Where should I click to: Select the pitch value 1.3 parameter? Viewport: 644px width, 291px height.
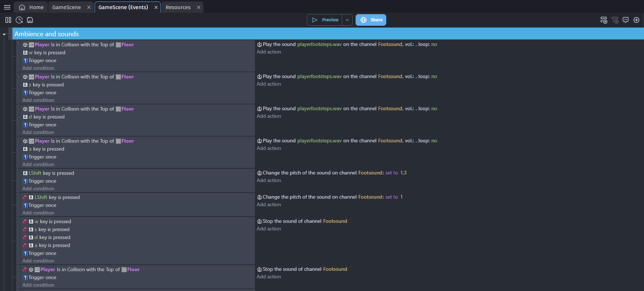pyautogui.click(x=403, y=173)
